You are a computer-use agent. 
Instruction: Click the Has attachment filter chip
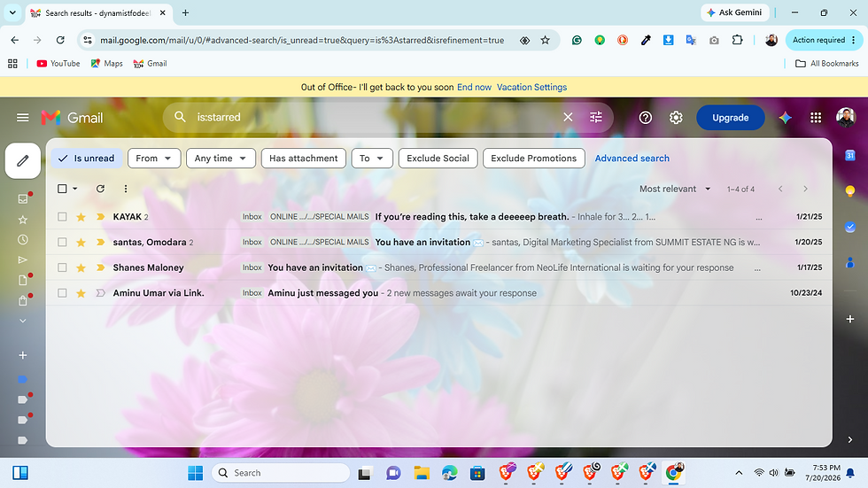303,159
